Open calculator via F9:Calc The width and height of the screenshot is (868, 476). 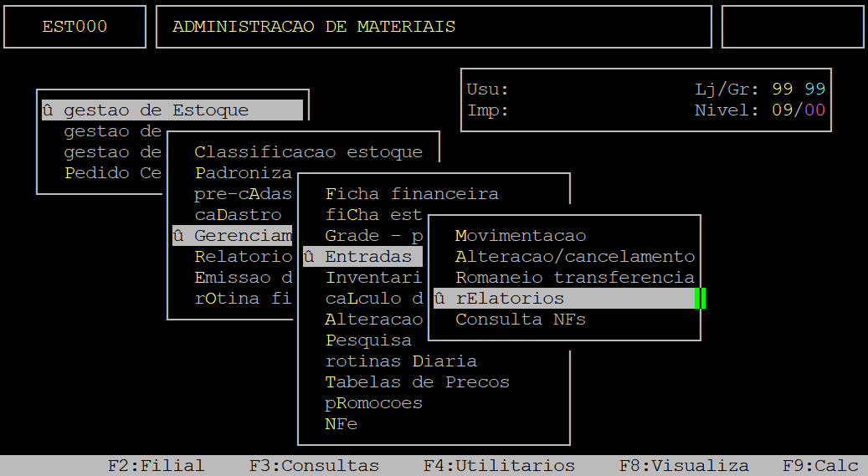(820, 466)
